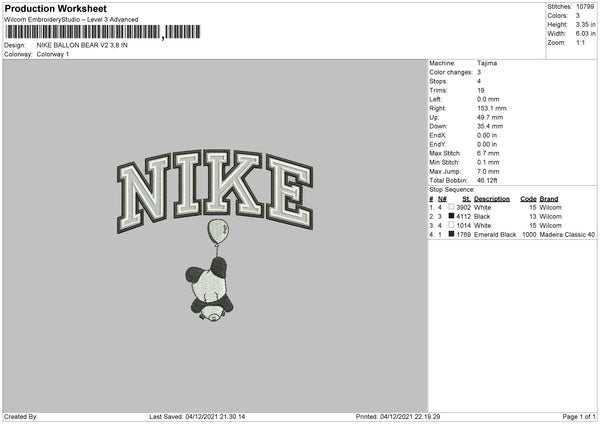Click the Colors value in header
600x424 pixels.
pyautogui.click(x=578, y=16)
